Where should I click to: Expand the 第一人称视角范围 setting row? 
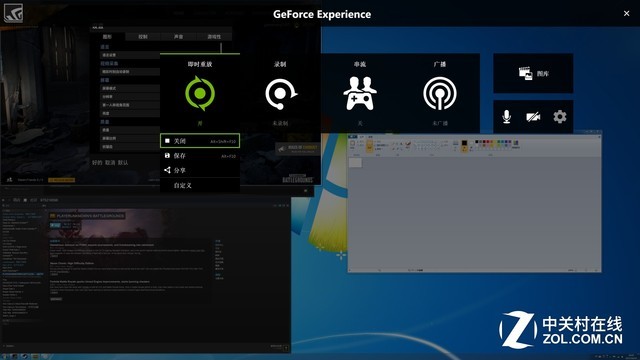click(130, 105)
